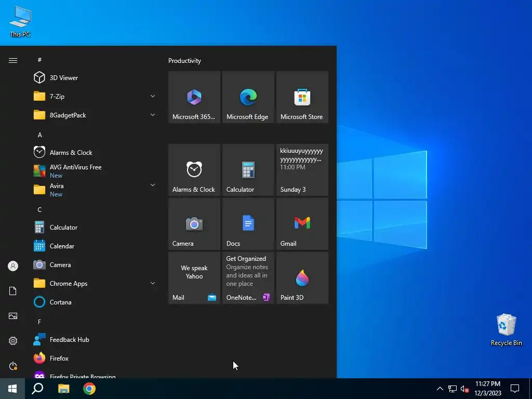Expand the Start menu hamburger navigation
Image resolution: width=532 pixels, height=399 pixels.
(13, 60)
